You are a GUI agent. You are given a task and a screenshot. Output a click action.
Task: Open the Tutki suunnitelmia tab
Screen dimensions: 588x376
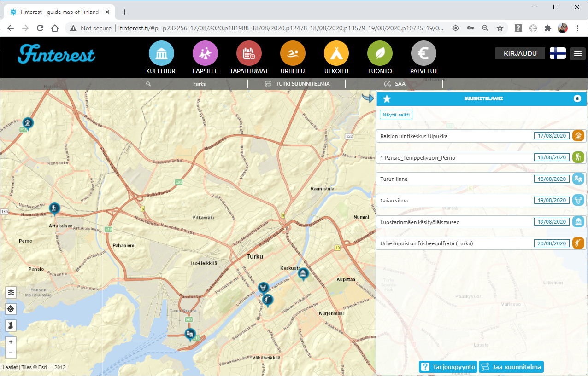click(x=298, y=84)
